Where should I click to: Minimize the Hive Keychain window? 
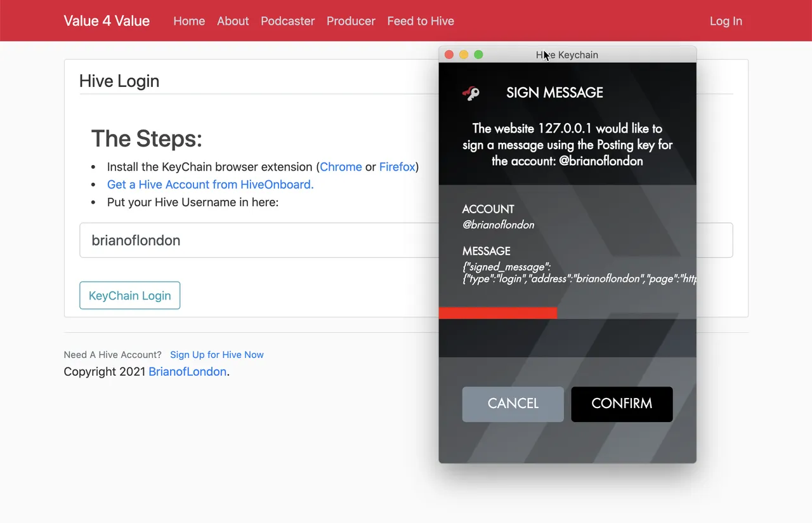(464, 55)
